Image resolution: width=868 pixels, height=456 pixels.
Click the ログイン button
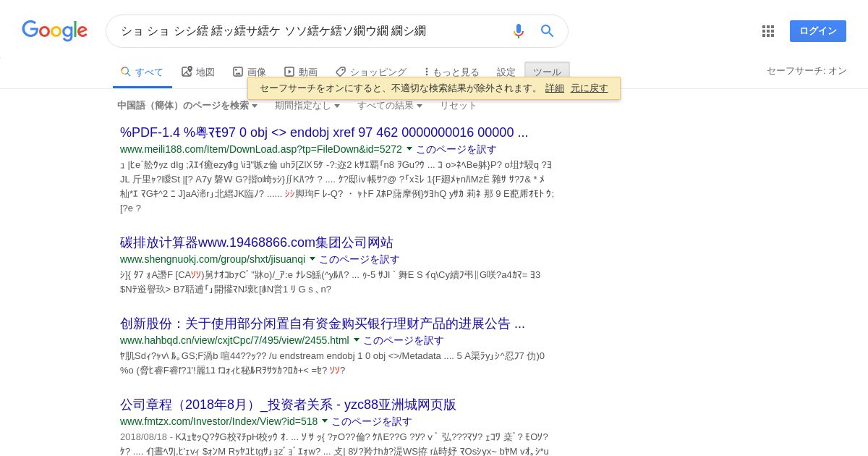pos(818,31)
